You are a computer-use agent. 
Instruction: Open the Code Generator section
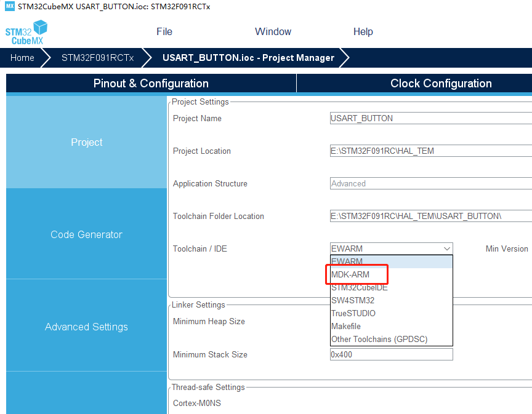click(x=87, y=234)
